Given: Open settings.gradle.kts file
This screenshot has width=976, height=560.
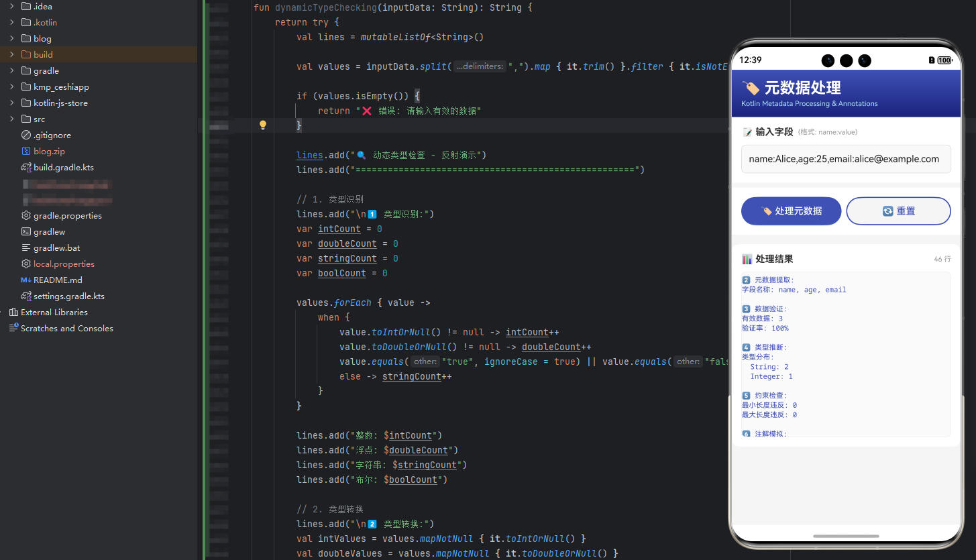Looking at the screenshot, I should pos(69,296).
